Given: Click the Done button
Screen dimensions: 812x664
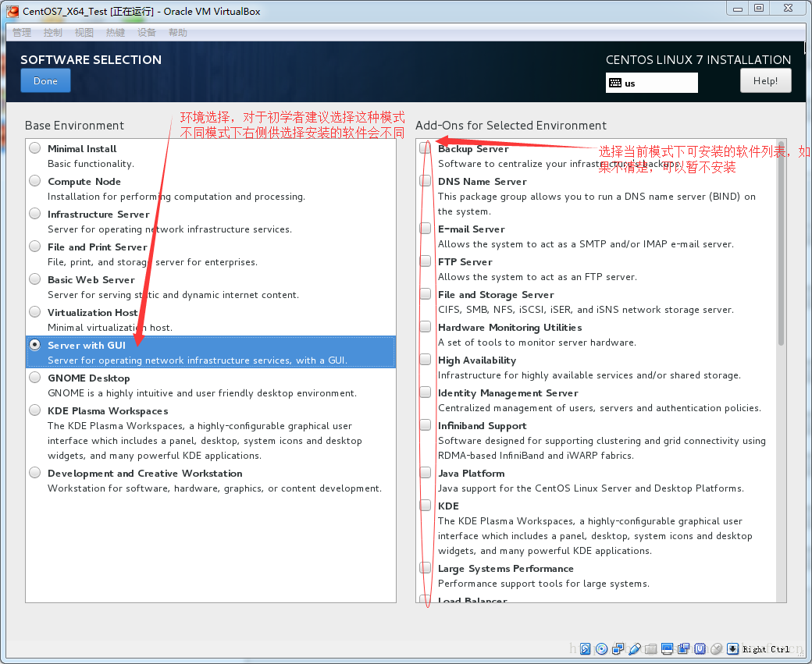Looking at the screenshot, I should point(45,80).
